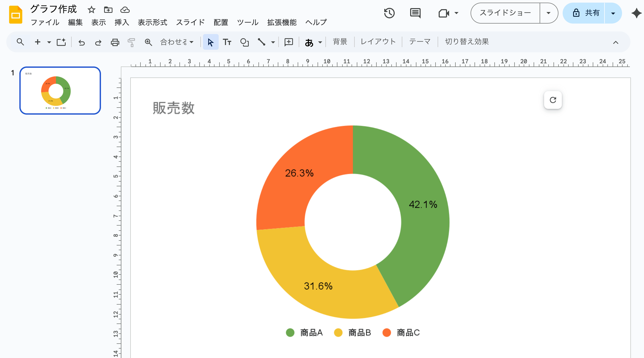Select the text box tool

pos(227,42)
